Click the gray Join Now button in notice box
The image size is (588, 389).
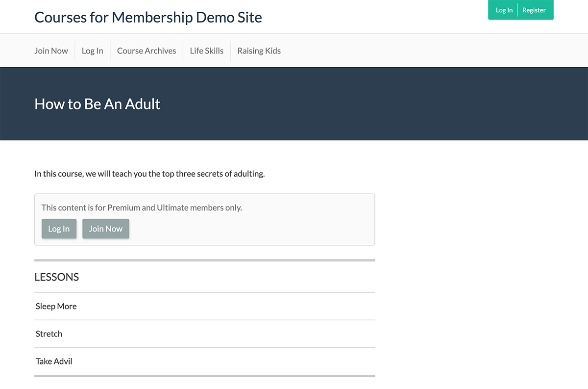[x=106, y=229]
